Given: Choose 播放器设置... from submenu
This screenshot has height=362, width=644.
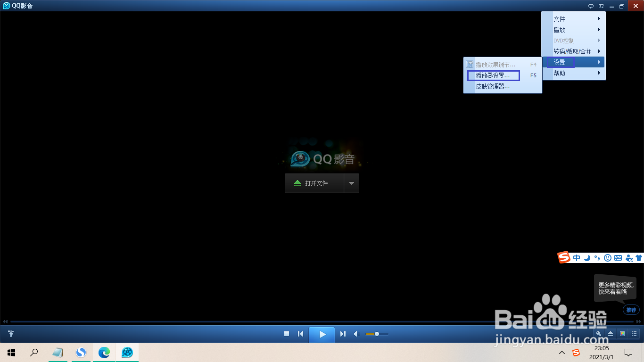Looking at the screenshot, I should click(x=503, y=75).
